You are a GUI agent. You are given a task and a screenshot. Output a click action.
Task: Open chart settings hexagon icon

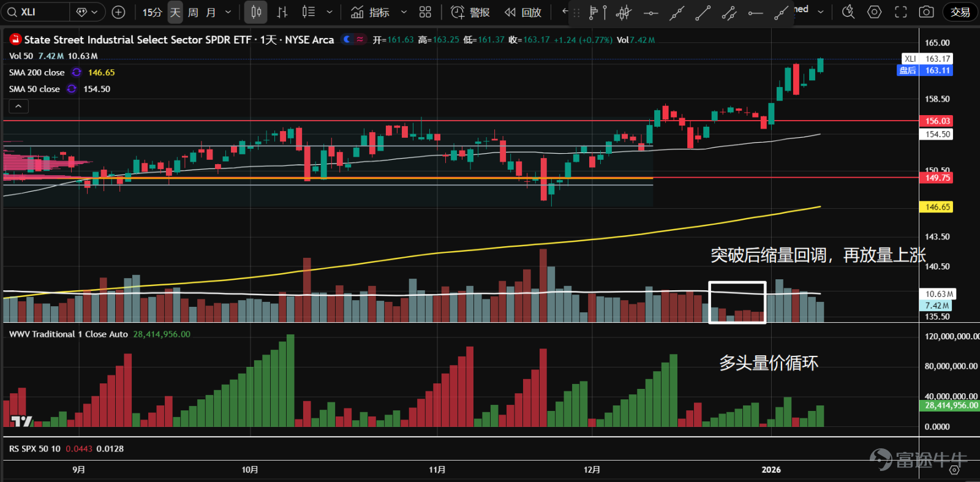pyautogui.click(x=875, y=12)
